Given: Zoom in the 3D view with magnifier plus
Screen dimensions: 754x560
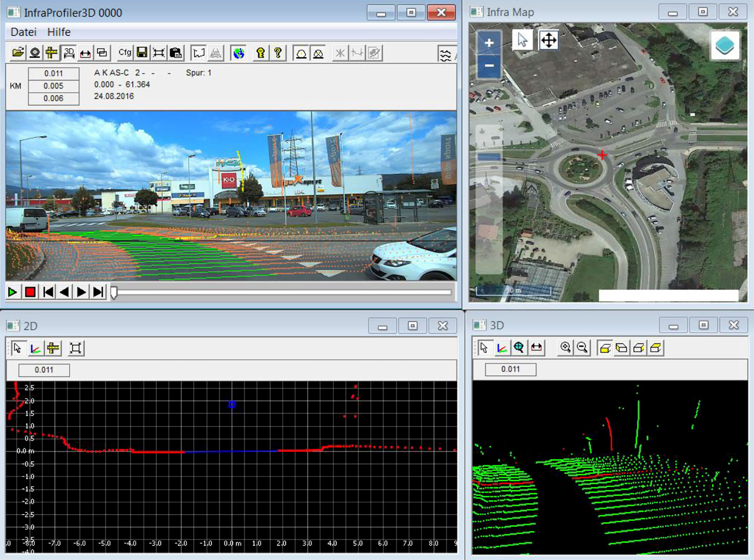Looking at the screenshot, I should click(565, 348).
